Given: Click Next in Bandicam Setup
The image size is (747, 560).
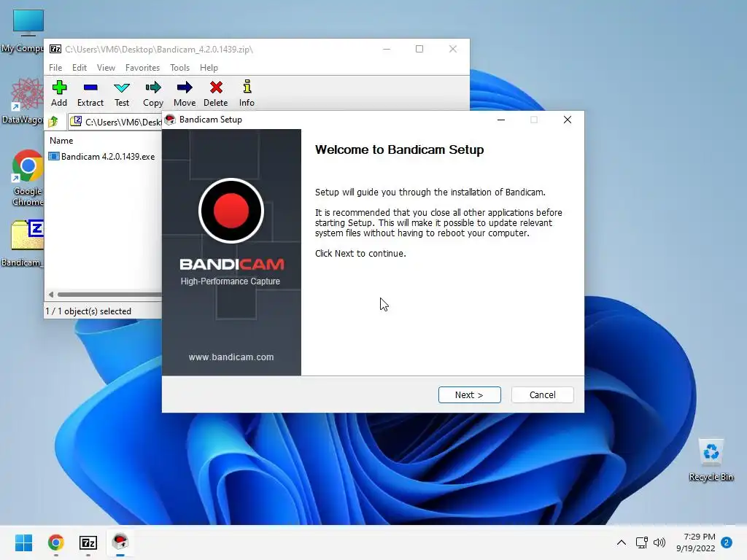Looking at the screenshot, I should click(x=469, y=394).
